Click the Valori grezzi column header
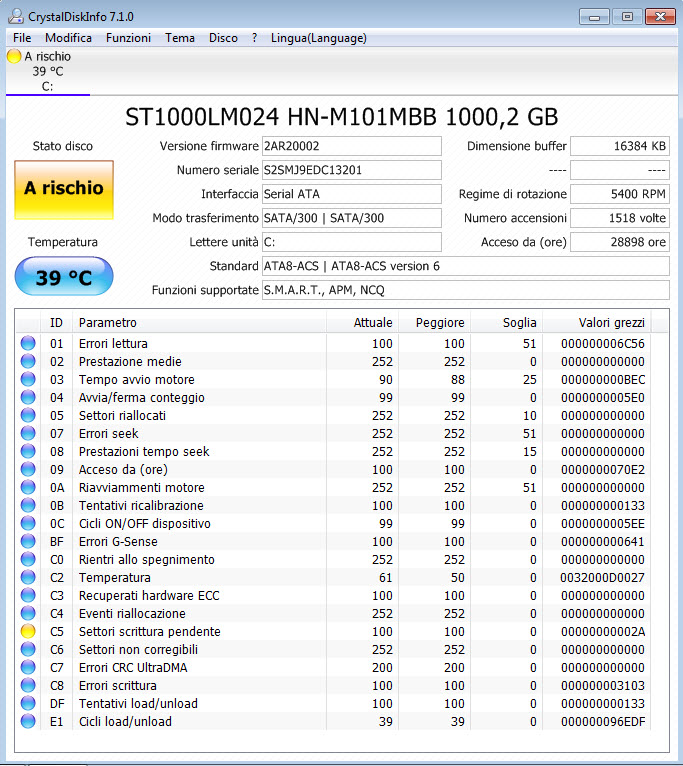The height and width of the screenshot is (766, 683). pos(597,322)
